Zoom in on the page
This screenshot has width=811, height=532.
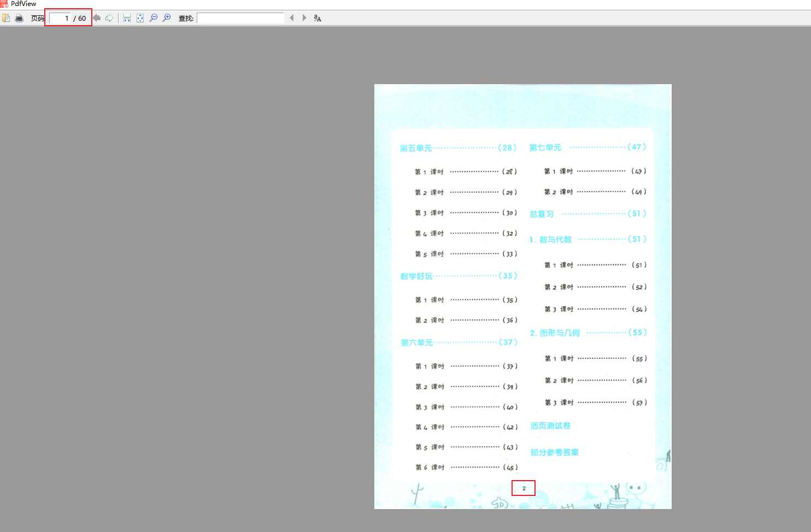point(167,17)
